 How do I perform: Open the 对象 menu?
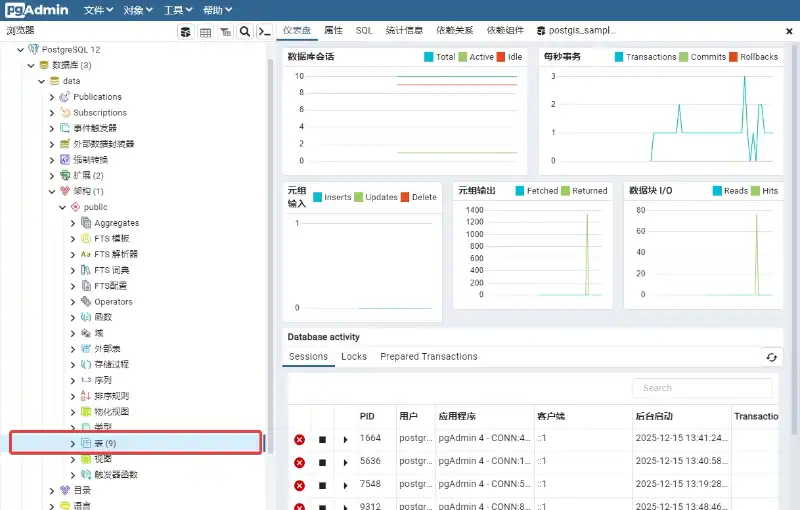pos(138,10)
